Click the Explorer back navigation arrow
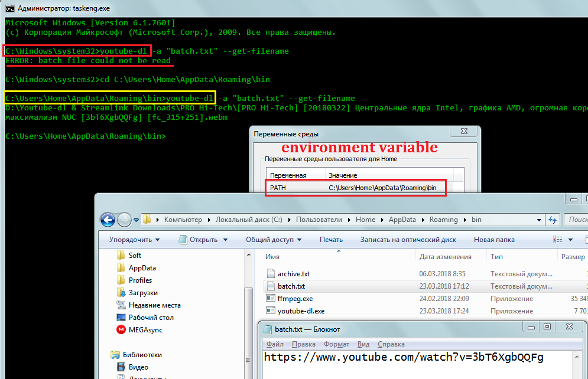The image size is (588, 379). [x=108, y=220]
